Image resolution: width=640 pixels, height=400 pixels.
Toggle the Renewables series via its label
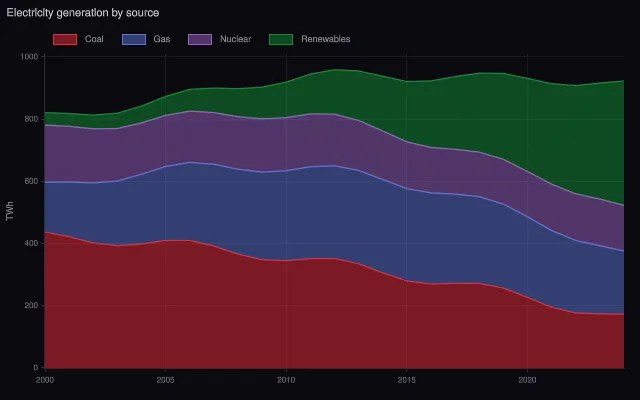[326, 39]
